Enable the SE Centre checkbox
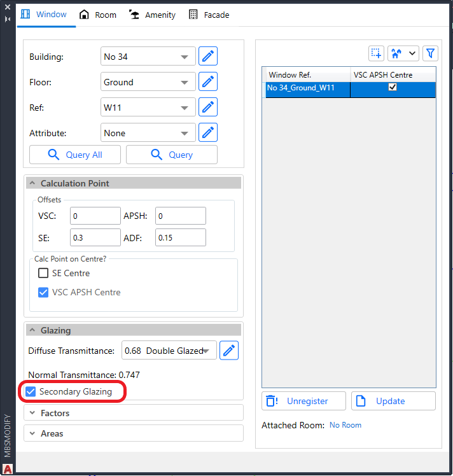 click(x=43, y=274)
